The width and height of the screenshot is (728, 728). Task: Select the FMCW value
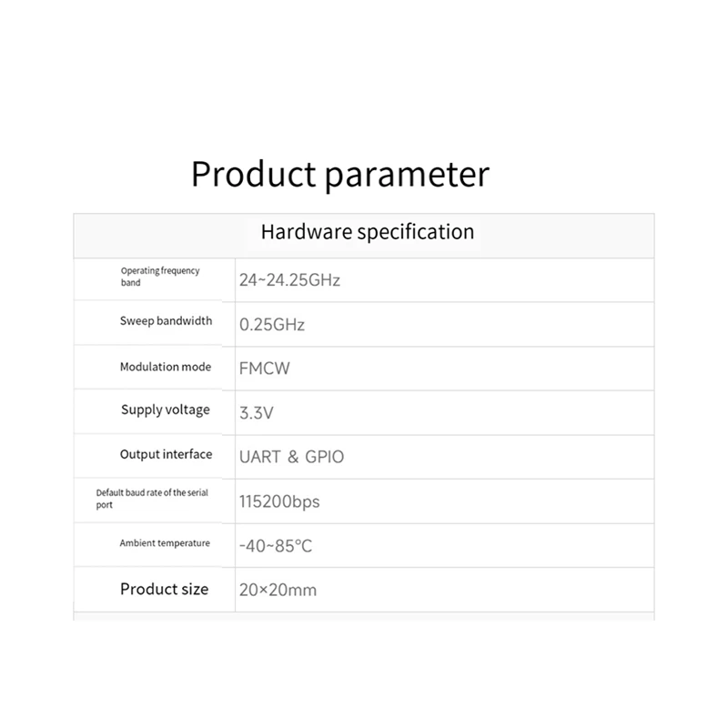pos(264,369)
